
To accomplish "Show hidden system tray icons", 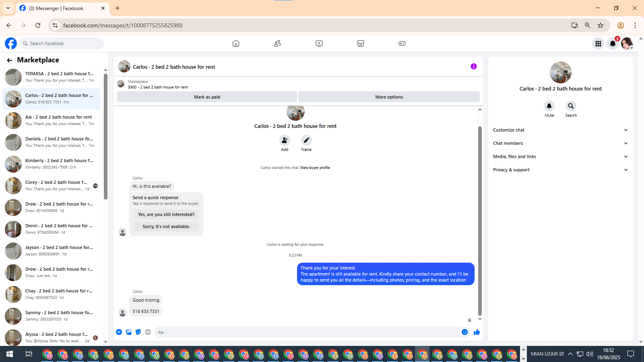I will (x=570, y=354).
